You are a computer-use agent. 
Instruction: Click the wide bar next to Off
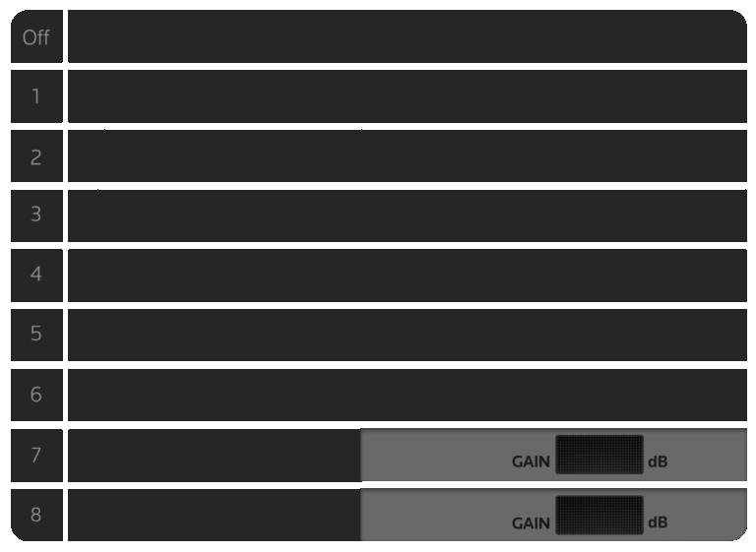pyautogui.click(x=408, y=36)
